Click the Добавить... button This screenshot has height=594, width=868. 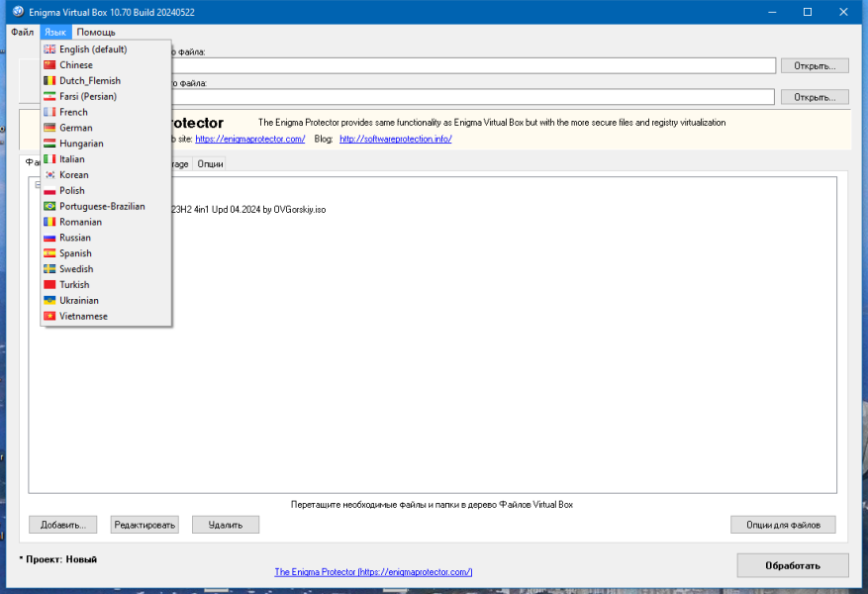click(x=63, y=525)
